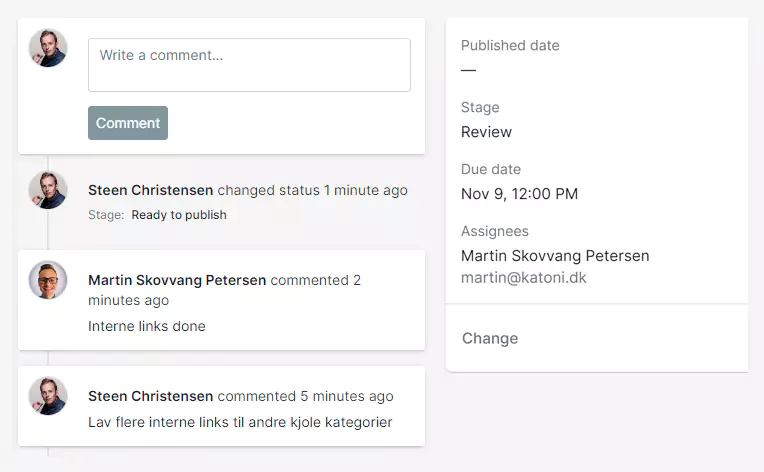
Task: Click Steen Christensen's name on the oldest comment
Action: [x=150, y=396]
